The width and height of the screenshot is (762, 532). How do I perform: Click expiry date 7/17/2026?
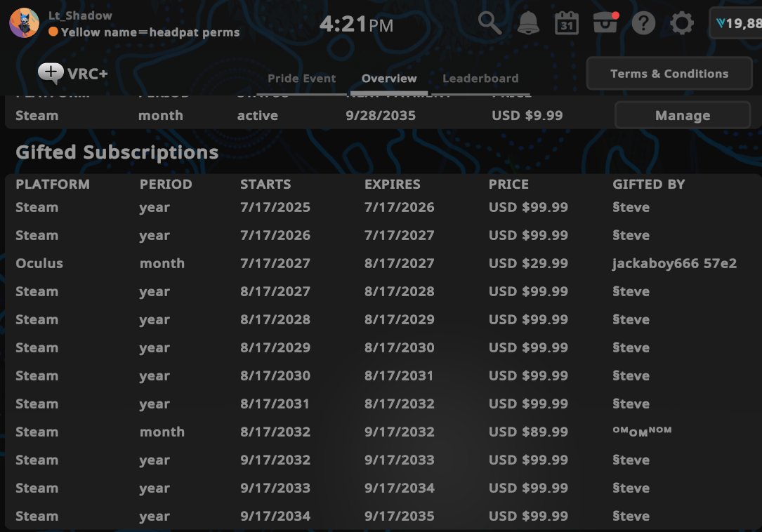coord(400,207)
